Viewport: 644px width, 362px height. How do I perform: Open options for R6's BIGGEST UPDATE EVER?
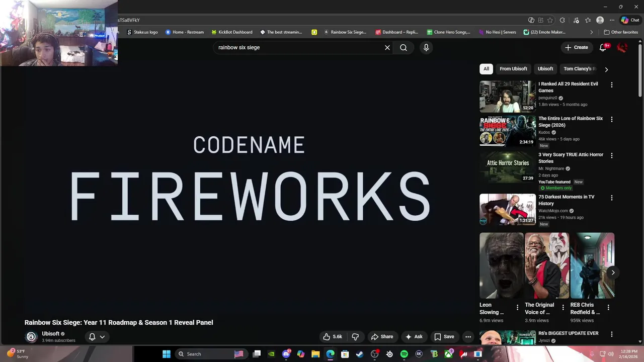click(x=612, y=334)
